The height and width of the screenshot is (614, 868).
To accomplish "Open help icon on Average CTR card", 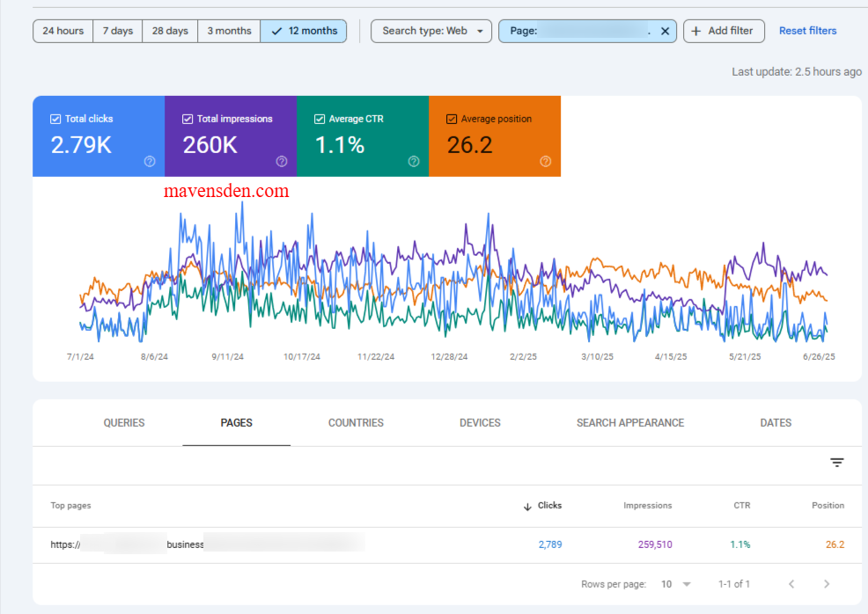I will [x=414, y=162].
